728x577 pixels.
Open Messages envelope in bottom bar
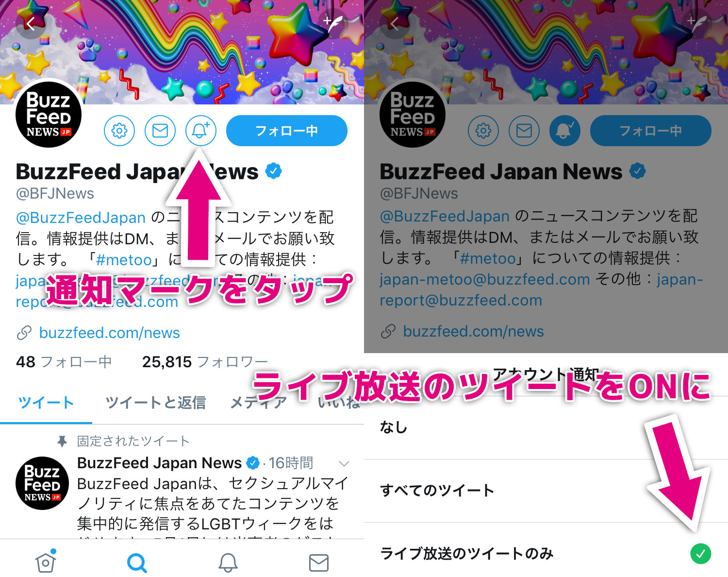click(x=319, y=563)
